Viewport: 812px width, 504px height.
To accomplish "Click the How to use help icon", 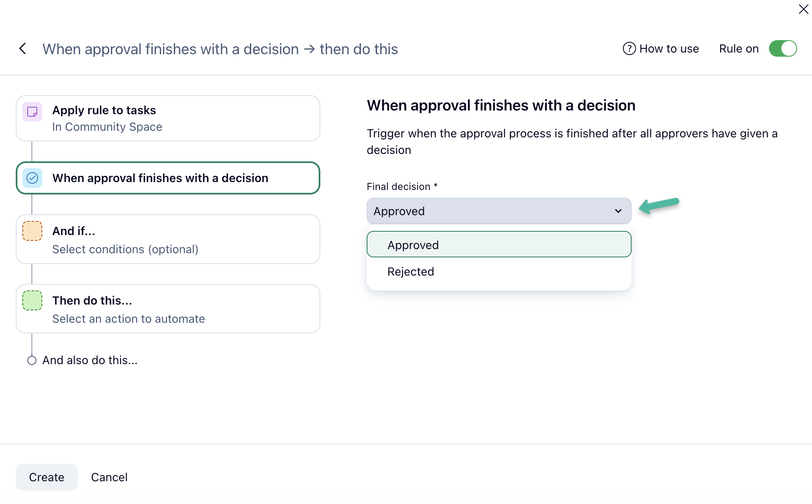I will coord(629,49).
